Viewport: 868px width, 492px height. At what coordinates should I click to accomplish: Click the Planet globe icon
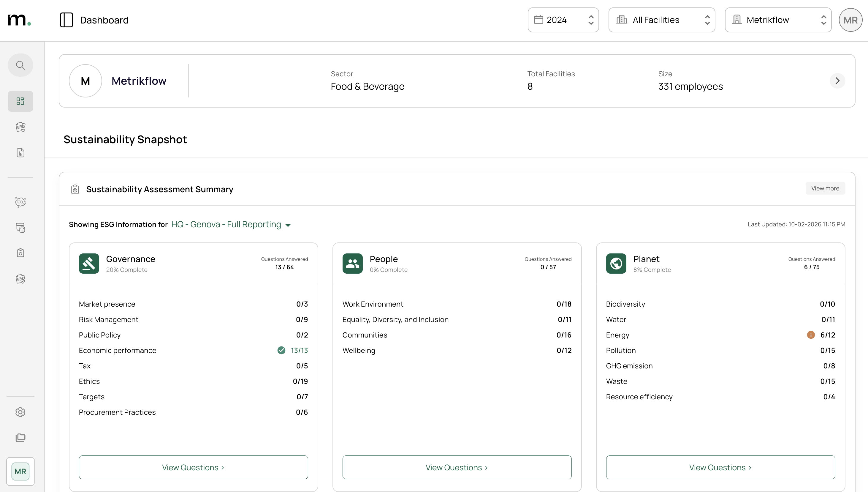[x=616, y=263]
